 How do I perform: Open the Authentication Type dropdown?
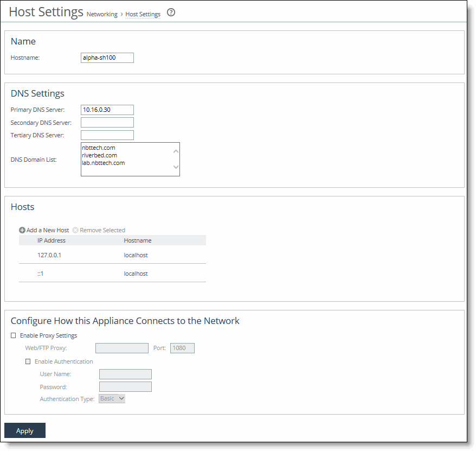pyautogui.click(x=112, y=398)
